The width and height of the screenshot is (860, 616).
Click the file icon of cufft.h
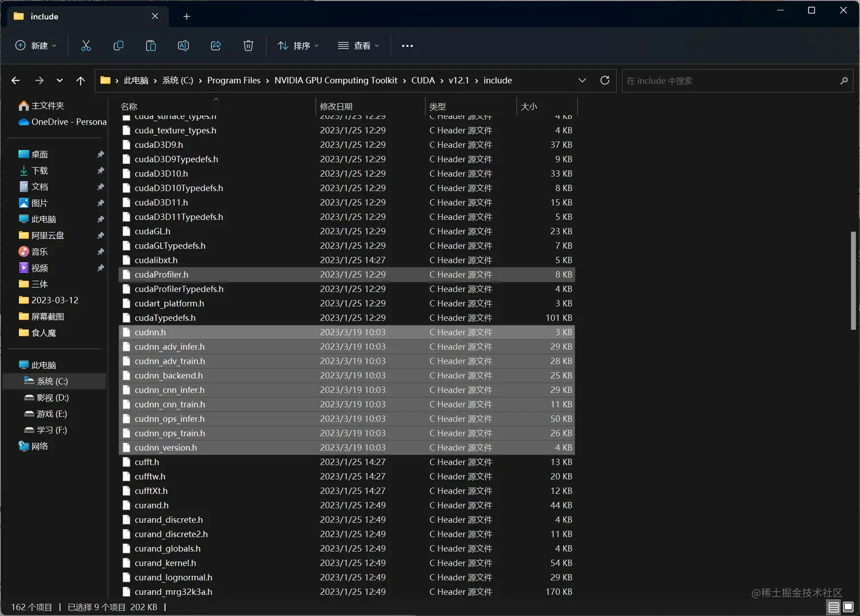pos(126,462)
